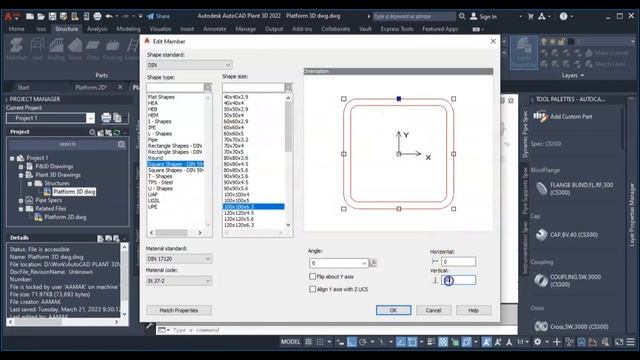Click the COUPLING SW 3000 tool icon
This screenshot has height=360, width=640.
[541, 280]
